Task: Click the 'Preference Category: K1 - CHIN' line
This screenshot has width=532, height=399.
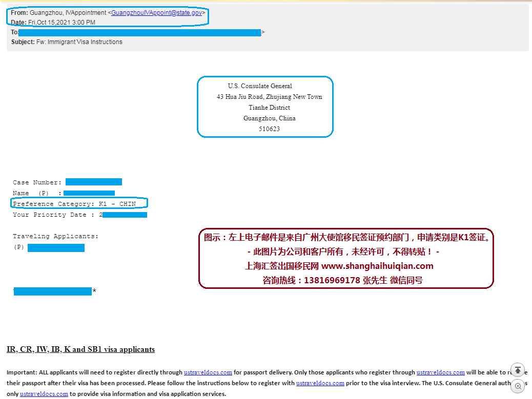Action: (75, 204)
